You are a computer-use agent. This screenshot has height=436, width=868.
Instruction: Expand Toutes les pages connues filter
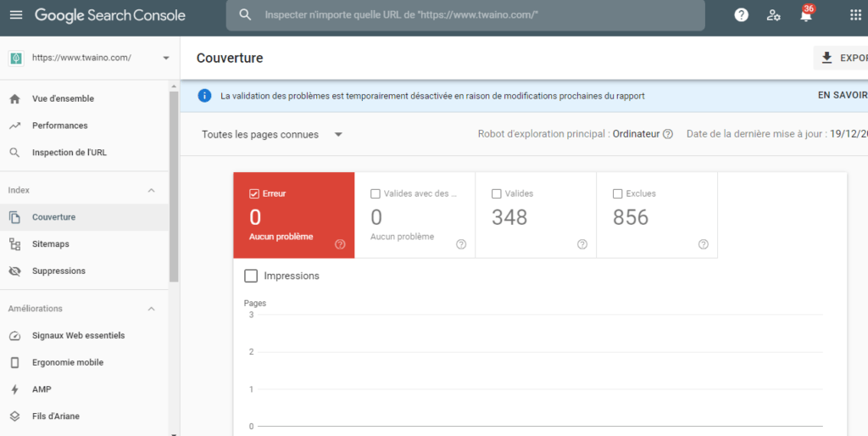point(271,134)
